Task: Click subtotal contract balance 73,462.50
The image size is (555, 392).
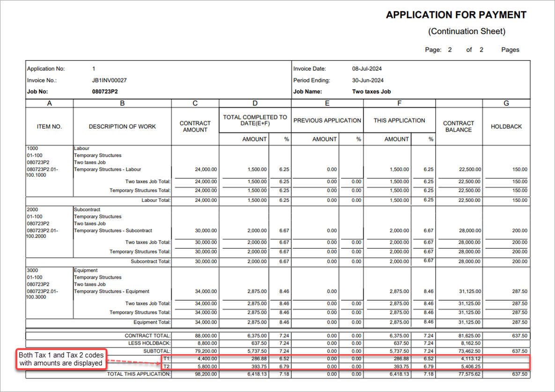Action: [x=469, y=351]
